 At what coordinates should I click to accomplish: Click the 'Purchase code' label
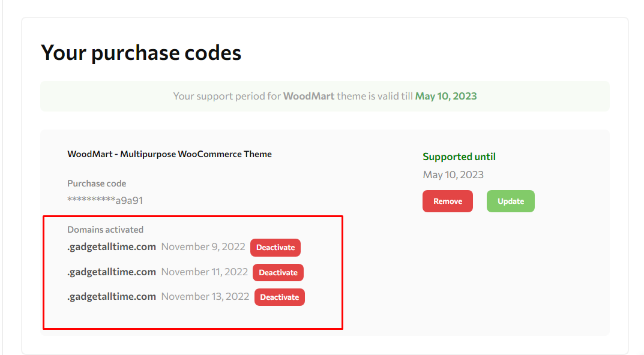(x=97, y=183)
